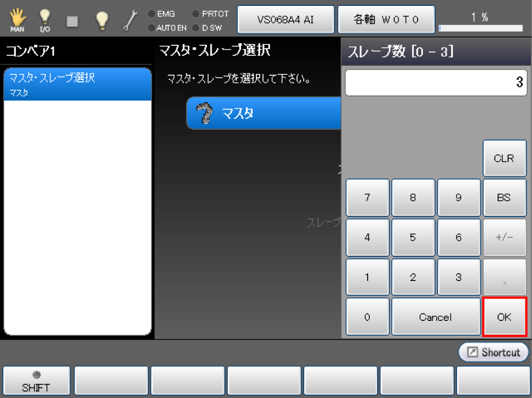
Task: Click the MAN hand mode icon
Action: point(17,20)
